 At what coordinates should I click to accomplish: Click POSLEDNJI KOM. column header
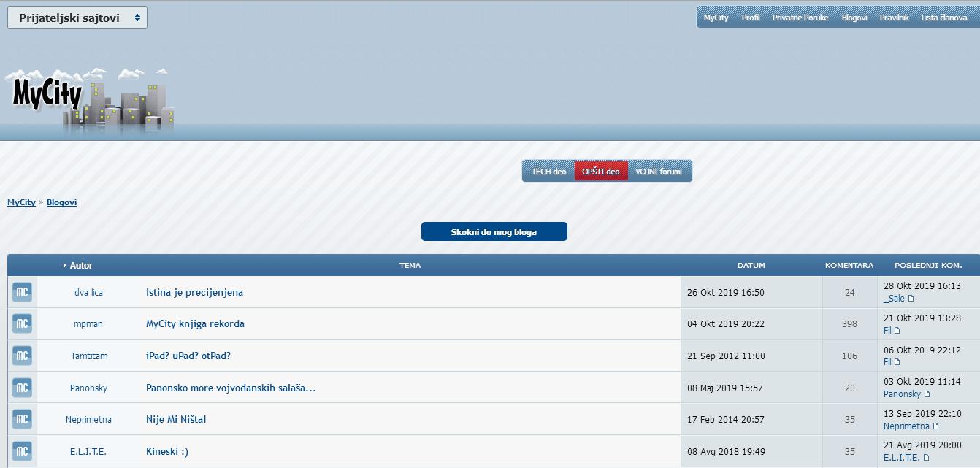(928, 266)
